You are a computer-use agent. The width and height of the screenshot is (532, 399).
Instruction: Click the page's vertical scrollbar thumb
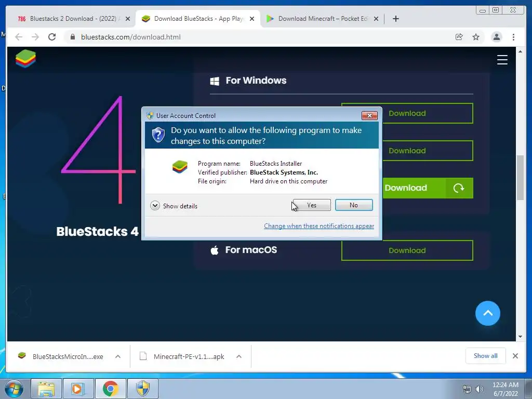(520, 178)
